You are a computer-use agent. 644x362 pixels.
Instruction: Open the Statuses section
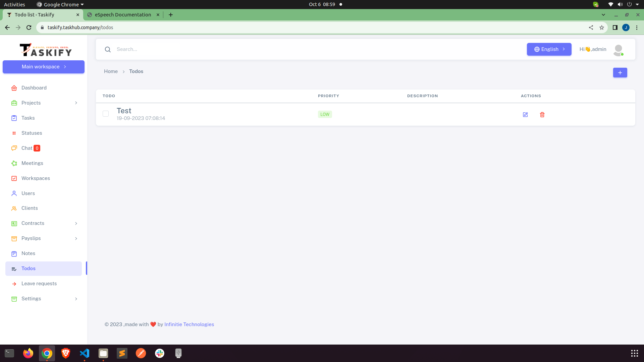click(32, 133)
